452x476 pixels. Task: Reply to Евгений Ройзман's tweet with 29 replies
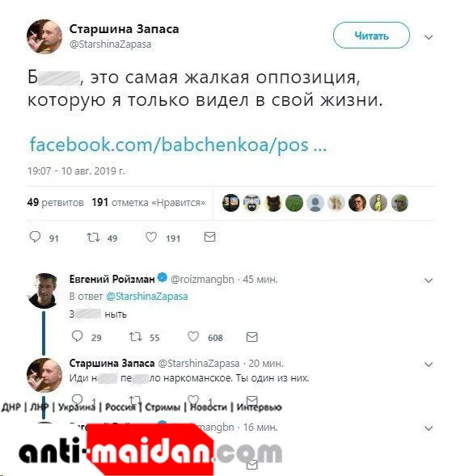(77, 336)
